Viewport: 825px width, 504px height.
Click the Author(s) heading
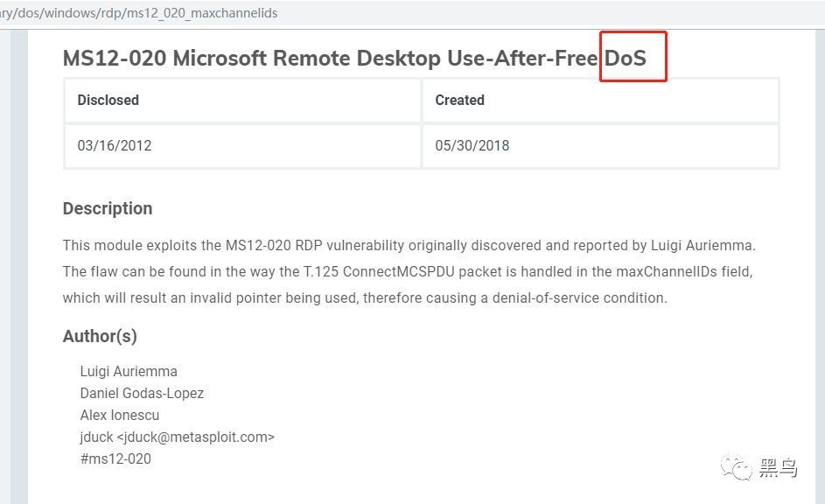pos(100,336)
